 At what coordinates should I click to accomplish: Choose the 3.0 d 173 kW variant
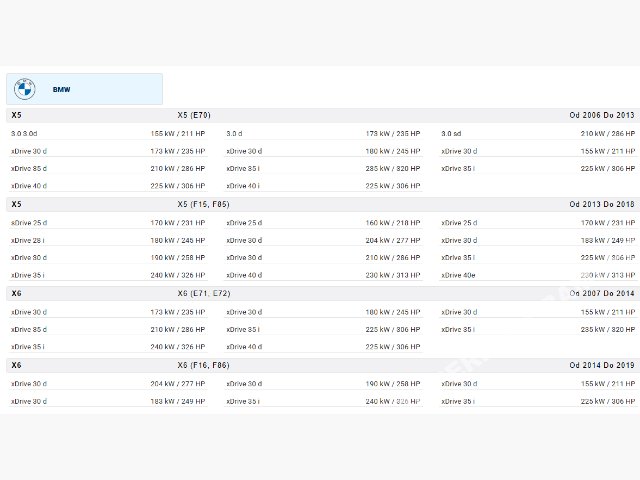[x=234, y=133]
